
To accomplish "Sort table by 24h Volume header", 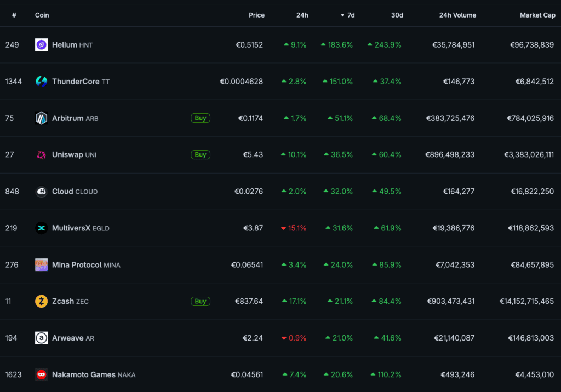I will [x=457, y=15].
